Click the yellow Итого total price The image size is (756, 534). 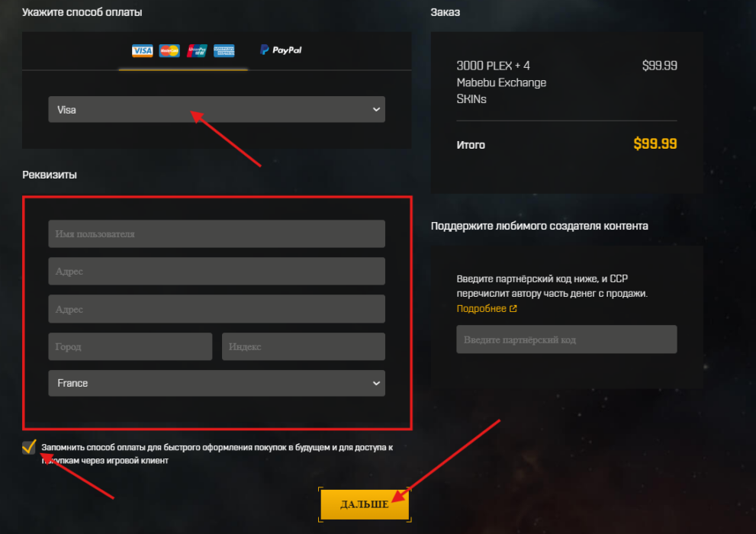[655, 144]
